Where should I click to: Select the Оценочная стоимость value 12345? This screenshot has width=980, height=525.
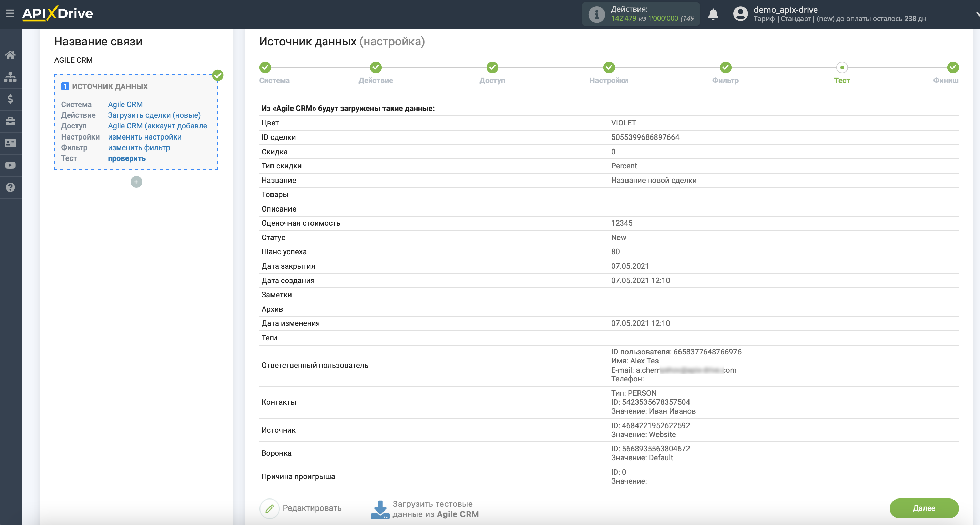click(x=622, y=223)
